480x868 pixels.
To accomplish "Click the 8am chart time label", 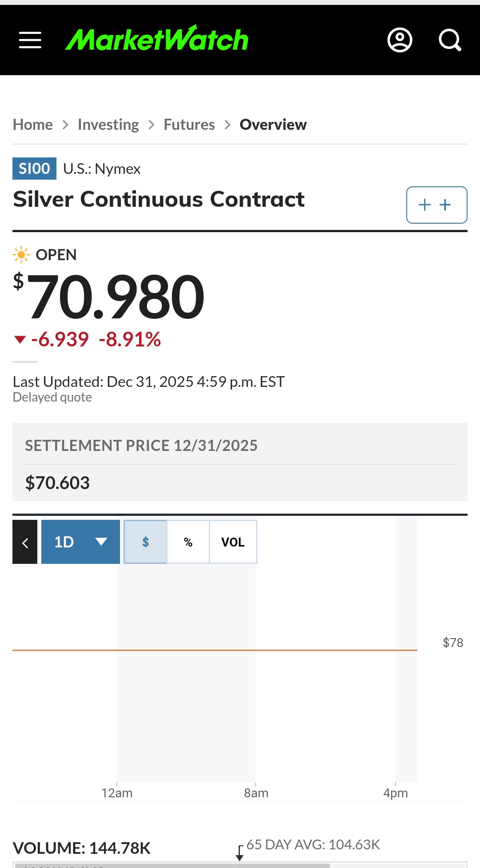I will (256, 793).
